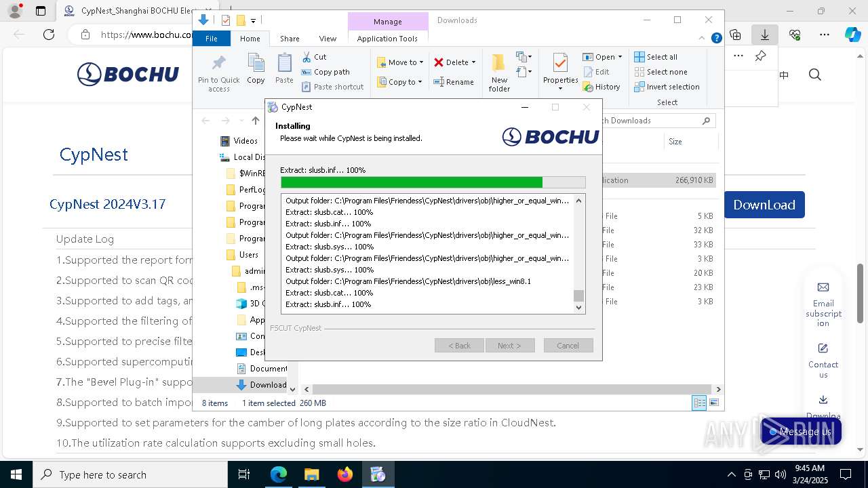The height and width of the screenshot is (488, 868).
Task: Switch Explorer to details view button
Action: (x=699, y=403)
